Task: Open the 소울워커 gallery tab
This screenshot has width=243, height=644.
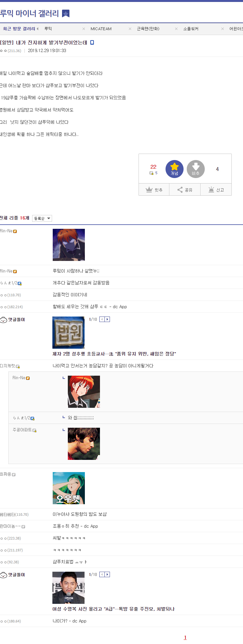Action: [191, 29]
